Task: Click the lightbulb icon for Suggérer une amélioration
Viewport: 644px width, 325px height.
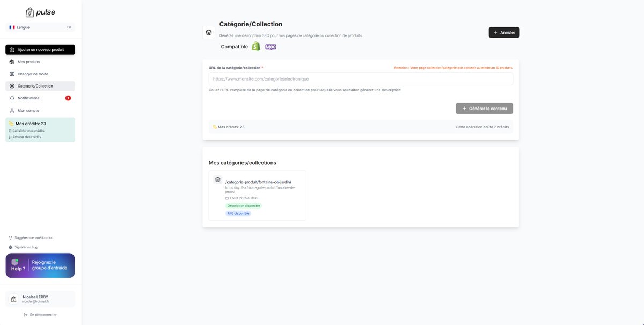Action: pyautogui.click(x=10, y=237)
